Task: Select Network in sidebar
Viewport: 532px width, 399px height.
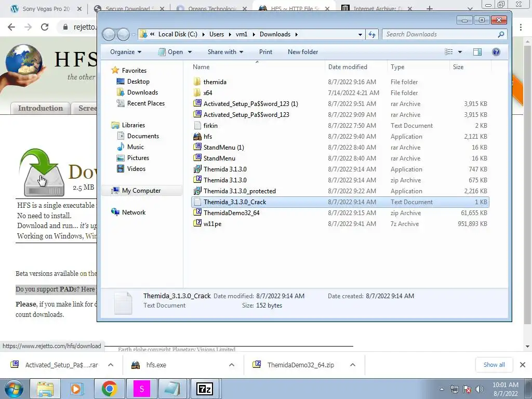Action: pos(134,212)
